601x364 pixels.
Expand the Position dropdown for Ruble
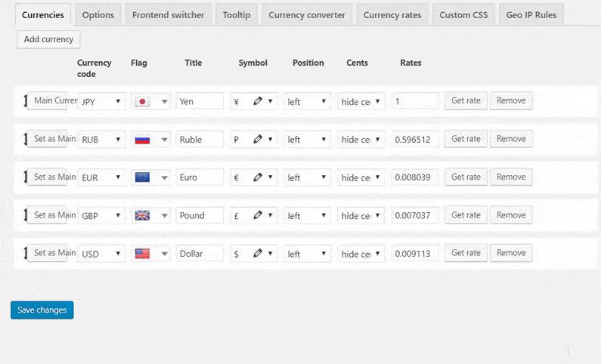[x=307, y=139]
